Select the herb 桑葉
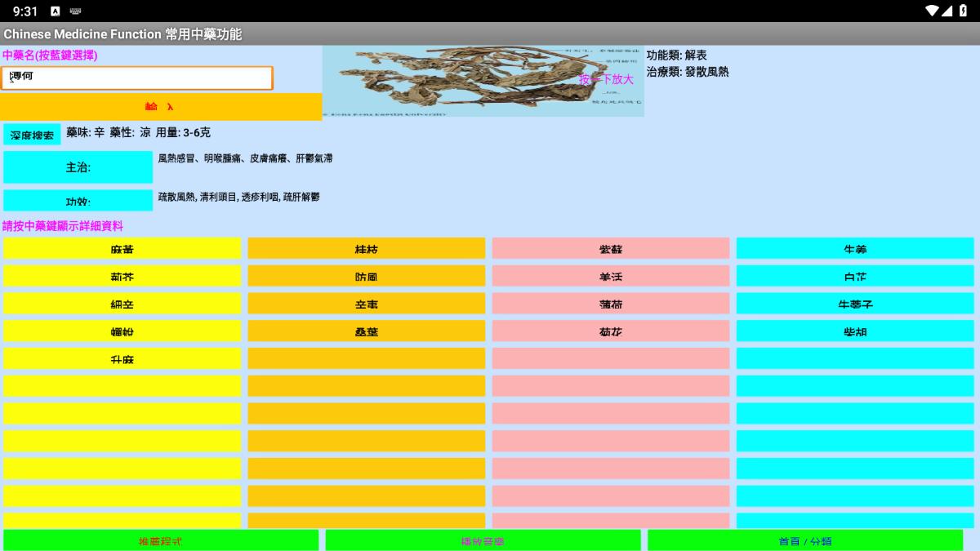Screen dimensions: 980x551 click(367, 331)
